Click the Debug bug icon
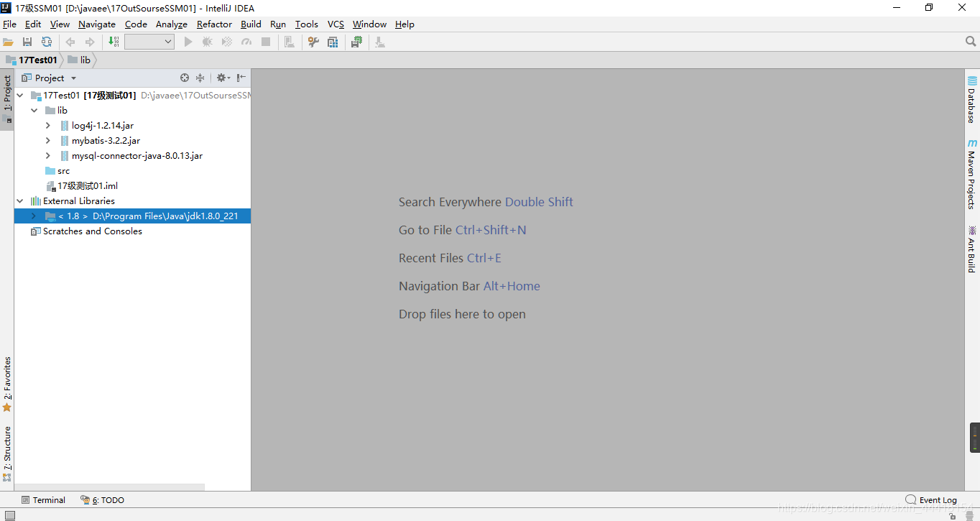Viewport: 980px width, 521px height. pos(208,42)
